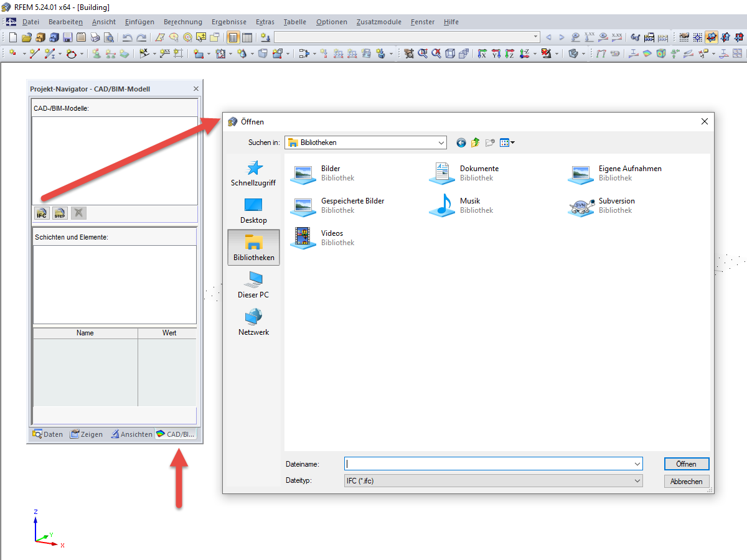The image size is (747, 560).
Task: Click the New model icon
Action: (13, 37)
